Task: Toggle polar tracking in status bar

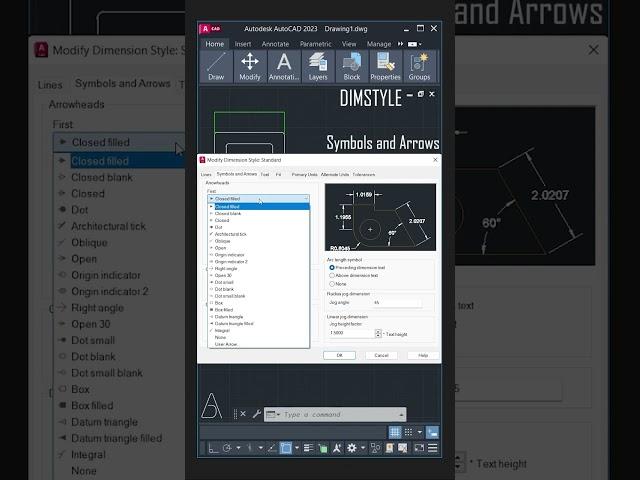Action: (227, 448)
